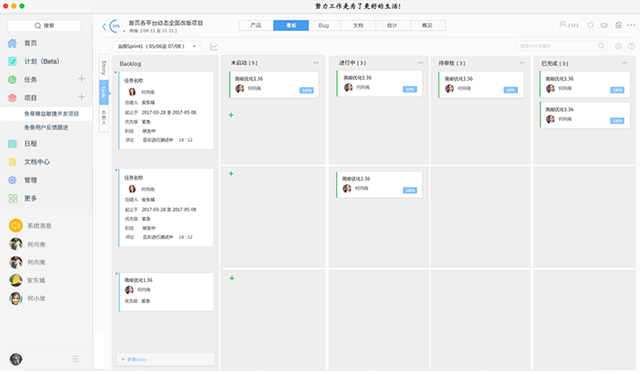Click progress badge on the 待审核 card
Screen dimensions: 640x374
pos(511,90)
